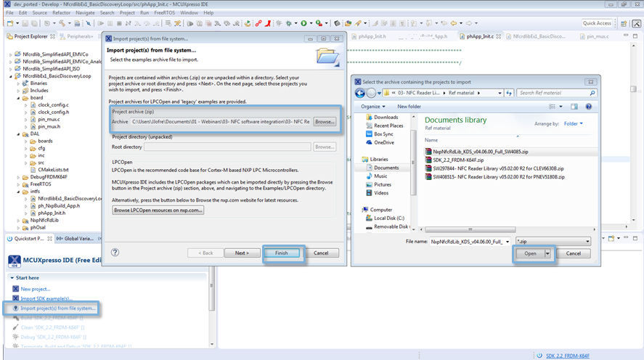Collapse the Start here section in Quickstart
The width and height of the screenshot is (644, 360).
tap(12, 278)
